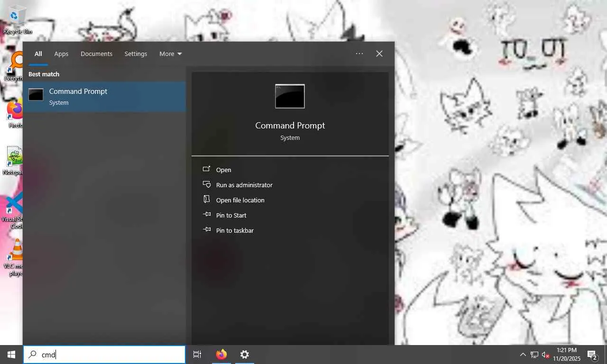
Task: Open the taskbar clock and date
Action: (566, 355)
